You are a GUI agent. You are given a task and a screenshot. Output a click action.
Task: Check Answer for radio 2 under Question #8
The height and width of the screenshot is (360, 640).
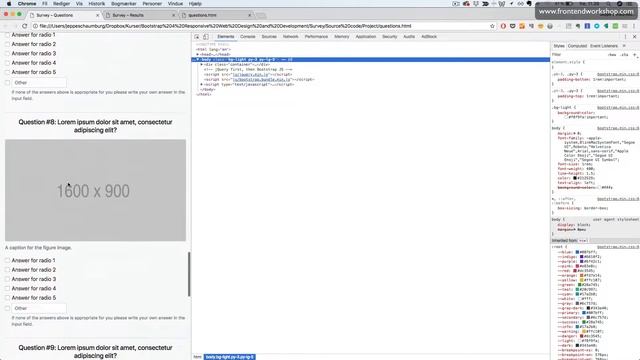[7, 270]
